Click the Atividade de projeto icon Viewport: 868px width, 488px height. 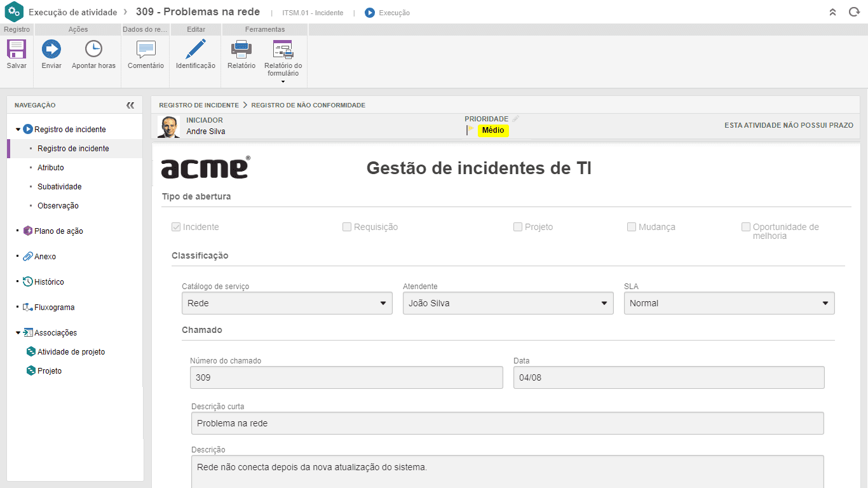click(x=31, y=351)
